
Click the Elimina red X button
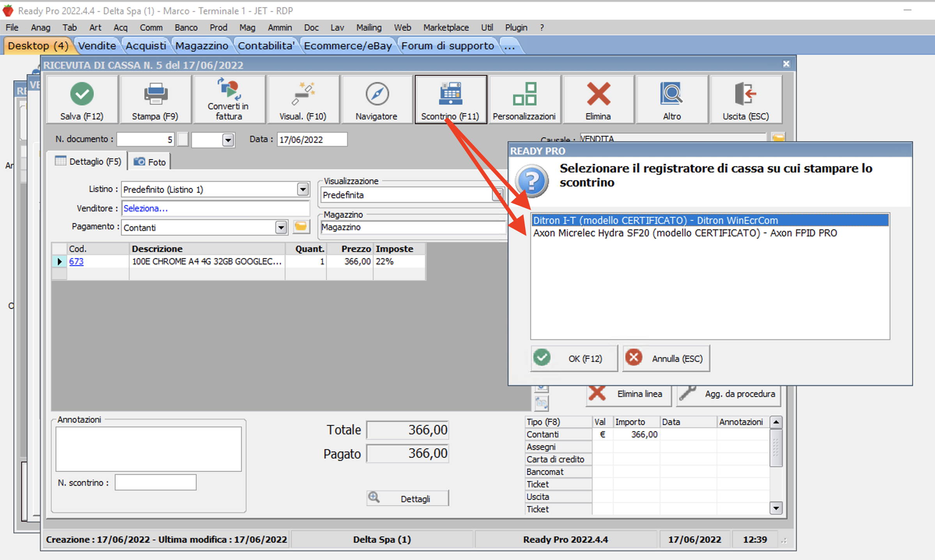coord(598,100)
